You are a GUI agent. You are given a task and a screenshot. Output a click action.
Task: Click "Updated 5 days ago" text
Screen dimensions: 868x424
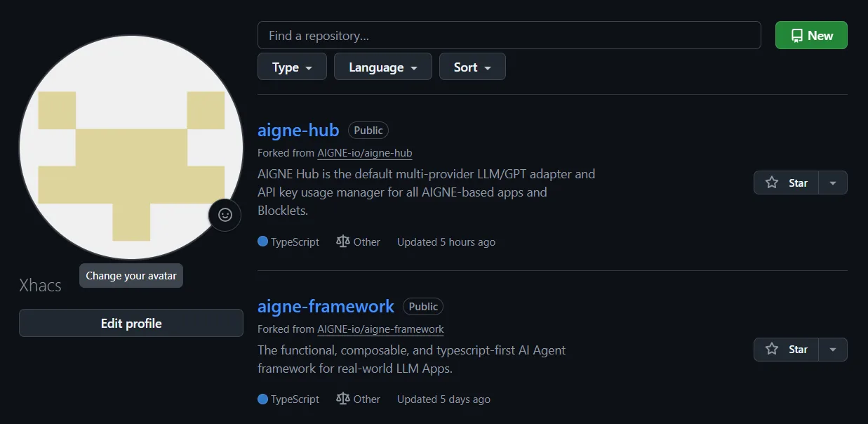pyautogui.click(x=443, y=399)
